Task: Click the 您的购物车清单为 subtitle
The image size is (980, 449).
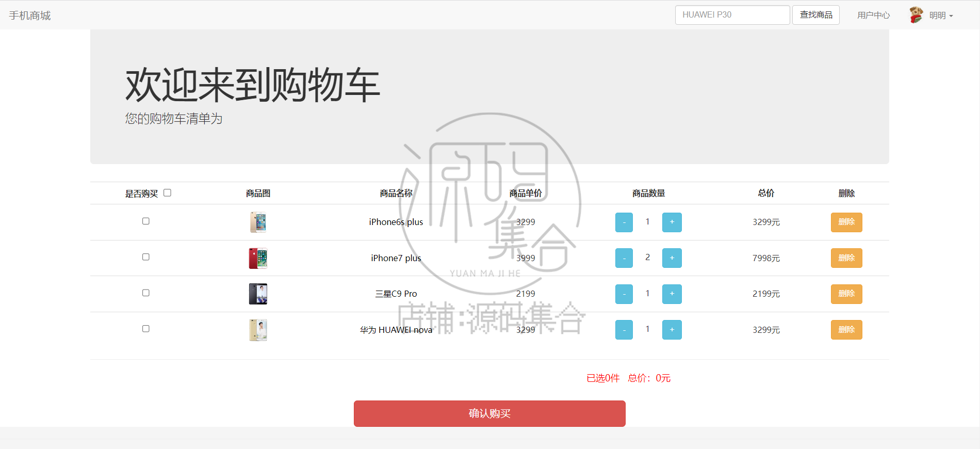Action: click(174, 119)
